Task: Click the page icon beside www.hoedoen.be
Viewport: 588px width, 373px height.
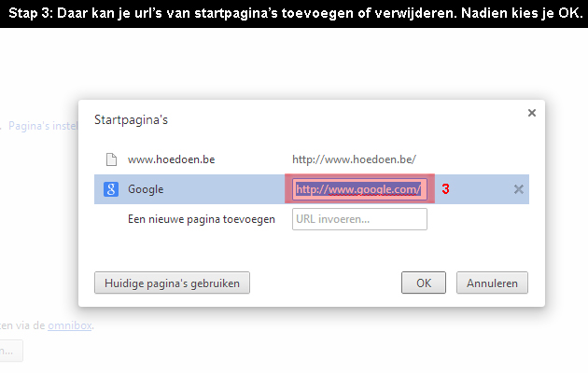Action: (111, 159)
